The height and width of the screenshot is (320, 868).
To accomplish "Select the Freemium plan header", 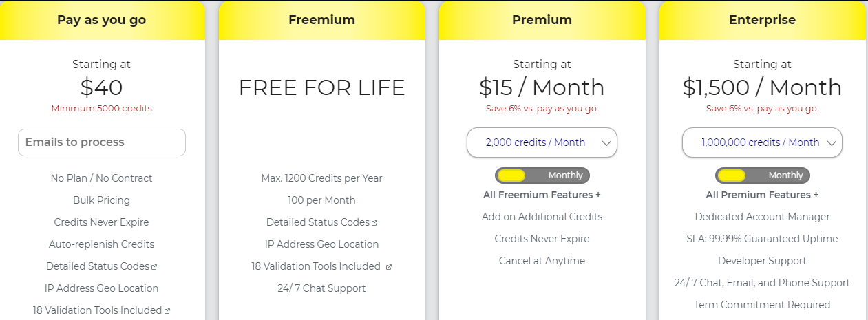I will coord(322,20).
